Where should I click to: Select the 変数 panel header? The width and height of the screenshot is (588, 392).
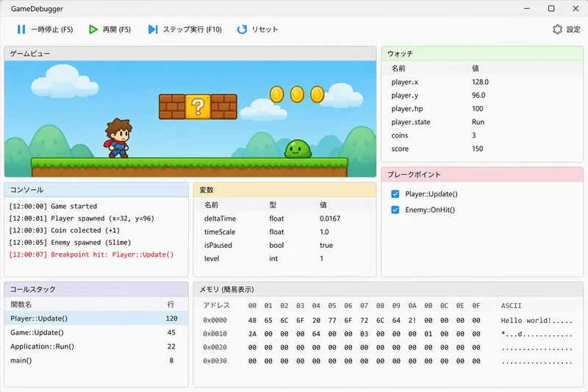[x=284, y=190]
